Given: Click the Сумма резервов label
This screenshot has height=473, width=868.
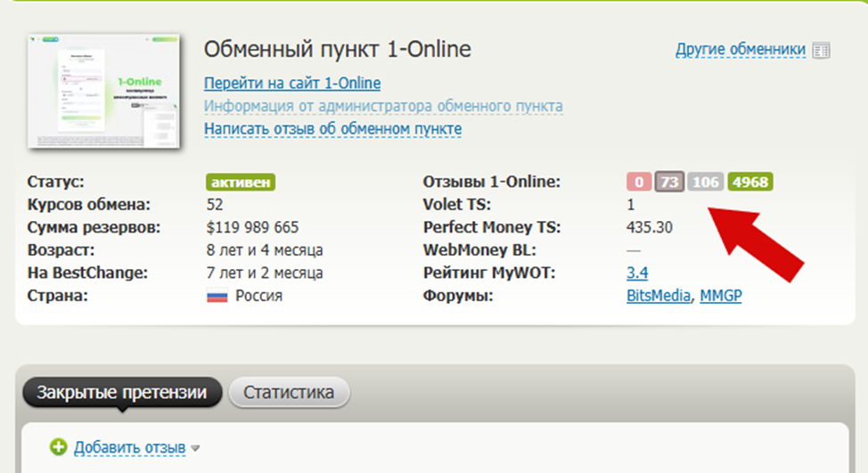Looking at the screenshot, I should coord(94,227).
